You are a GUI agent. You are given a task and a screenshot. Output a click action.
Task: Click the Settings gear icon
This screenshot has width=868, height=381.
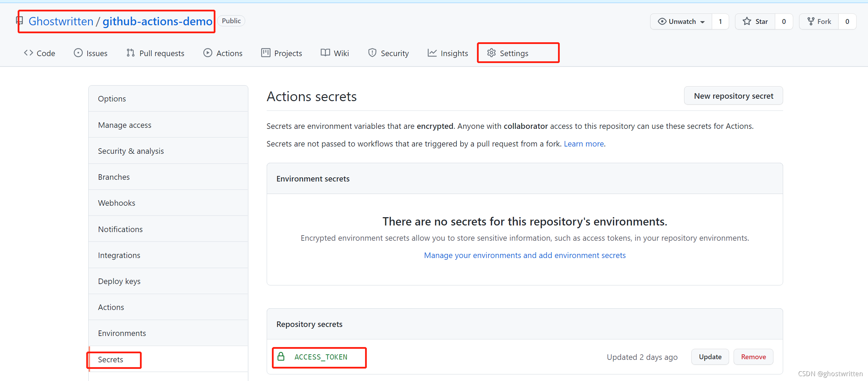[x=491, y=53]
